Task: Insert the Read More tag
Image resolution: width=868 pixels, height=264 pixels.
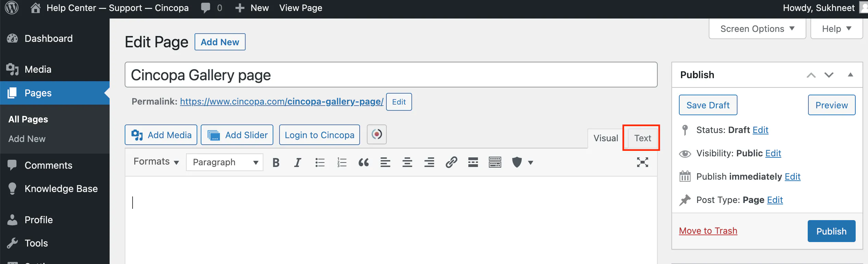Action: 473,162
